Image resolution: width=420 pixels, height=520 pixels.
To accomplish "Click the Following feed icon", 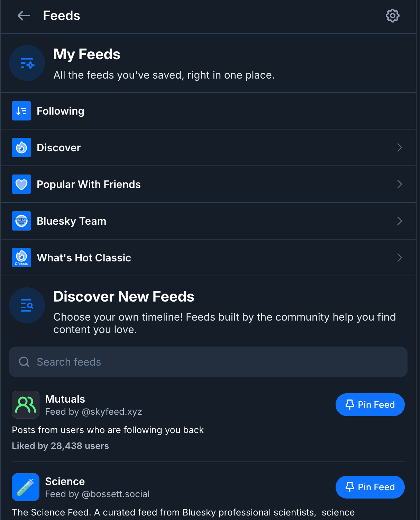I will point(21,111).
